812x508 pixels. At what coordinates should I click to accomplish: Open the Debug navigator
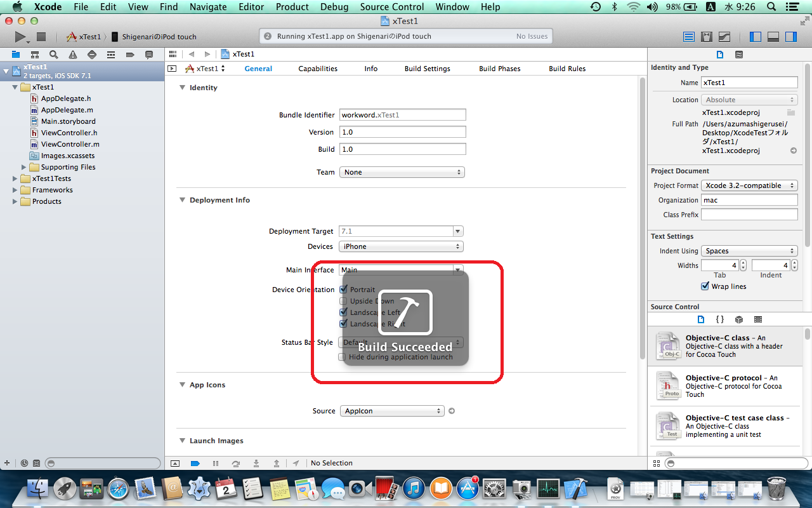pyautogui.click(x=111, y=55)
